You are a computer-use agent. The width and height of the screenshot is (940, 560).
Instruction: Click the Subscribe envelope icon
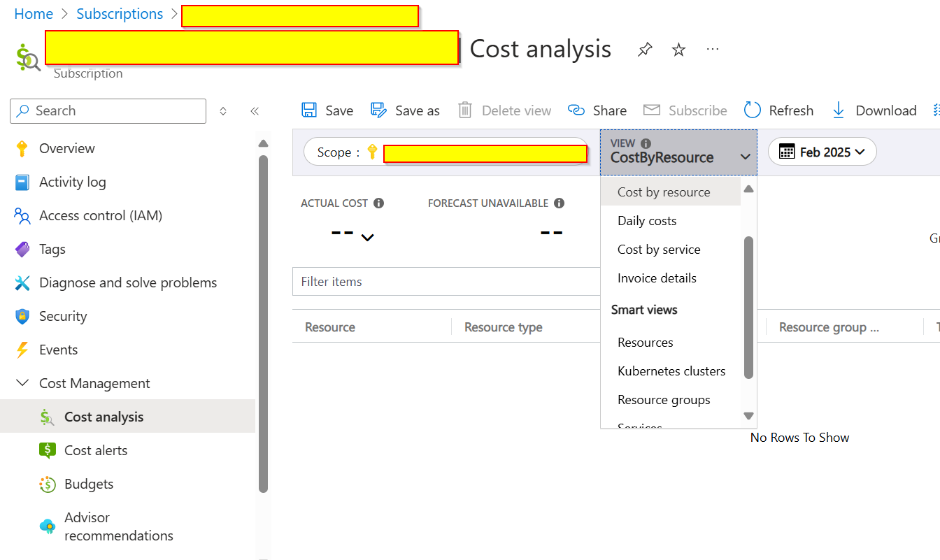point(652,110)
